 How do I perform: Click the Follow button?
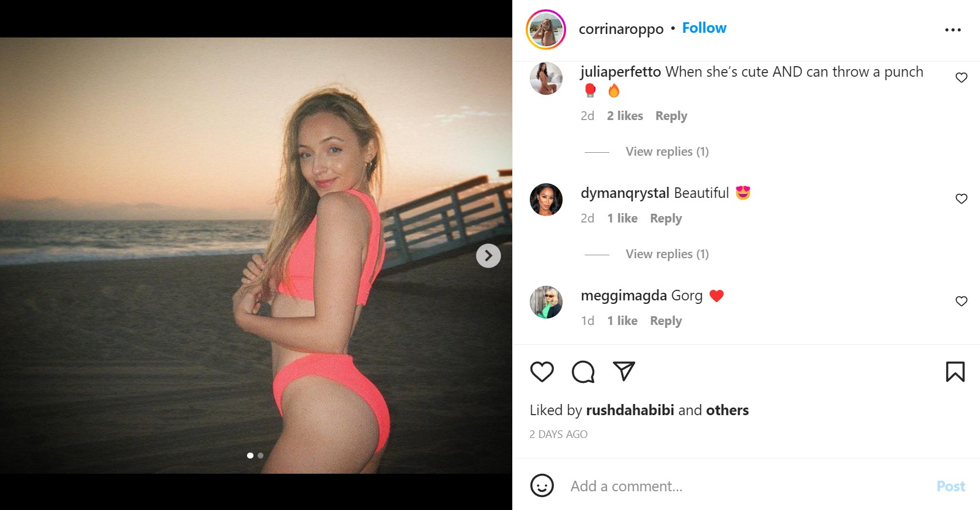click(x=704, y=28)
